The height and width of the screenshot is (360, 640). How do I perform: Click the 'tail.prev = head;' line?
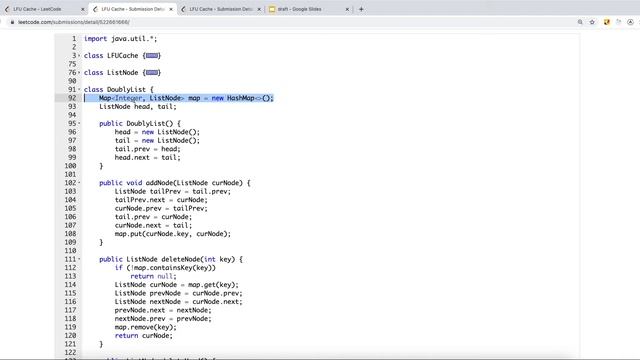(147, 149)
